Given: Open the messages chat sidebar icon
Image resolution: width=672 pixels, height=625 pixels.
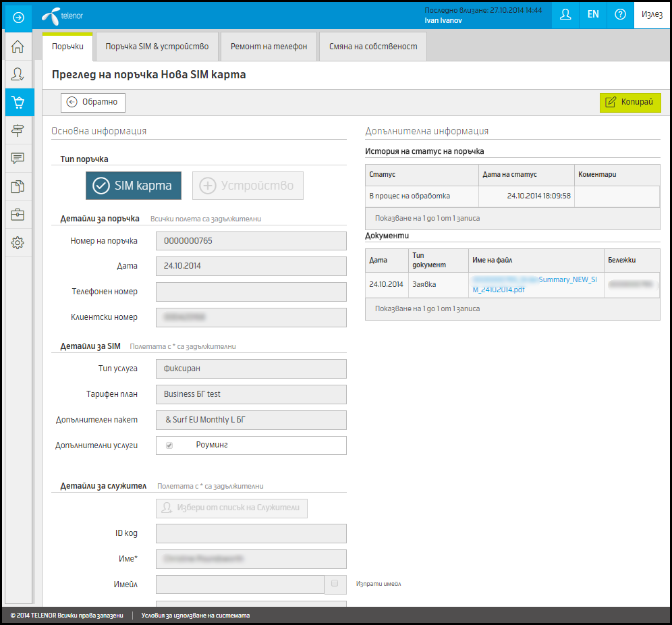Looking at the screenshot, I should click(18, 158).
